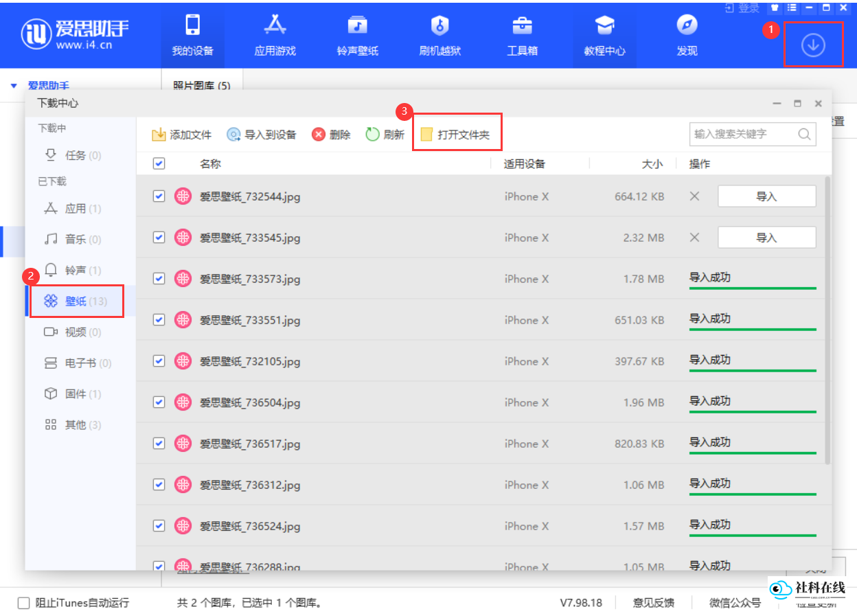
Task: Switch to 教程中心 tab
Action: click(x=604, y=35)
